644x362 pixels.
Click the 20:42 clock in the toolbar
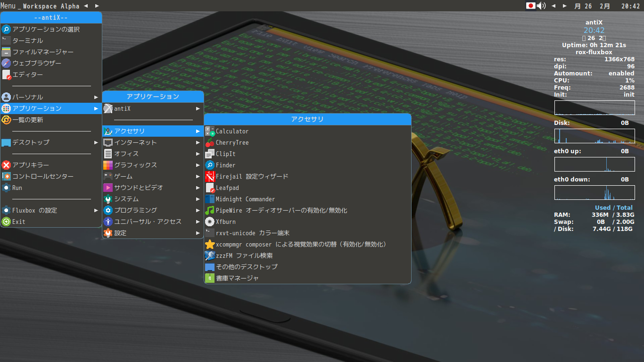[630, 6]
